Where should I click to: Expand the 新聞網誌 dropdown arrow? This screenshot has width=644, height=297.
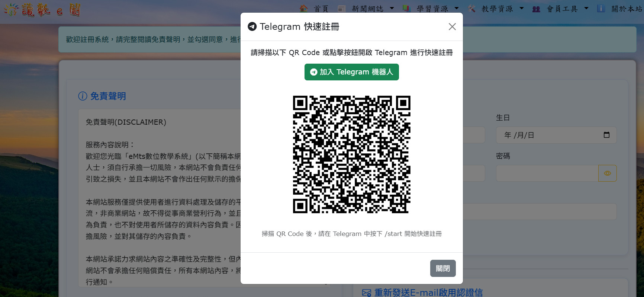(x=392, y=8)
